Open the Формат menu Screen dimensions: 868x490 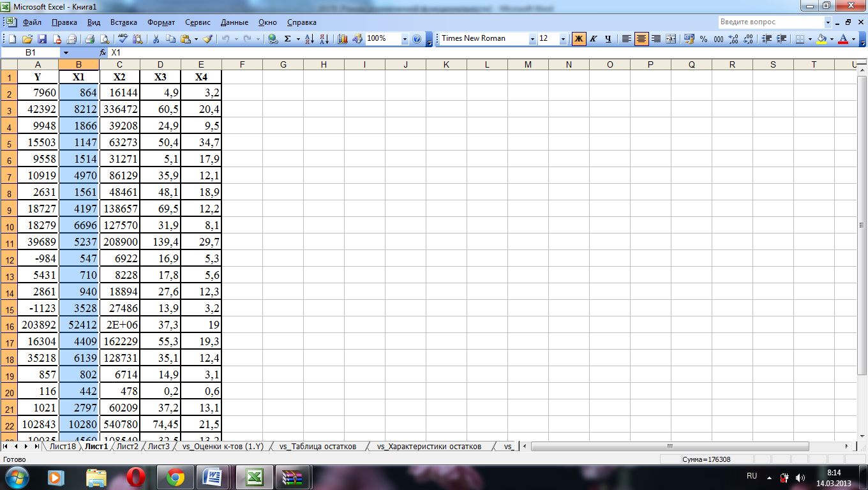(161, 22)
